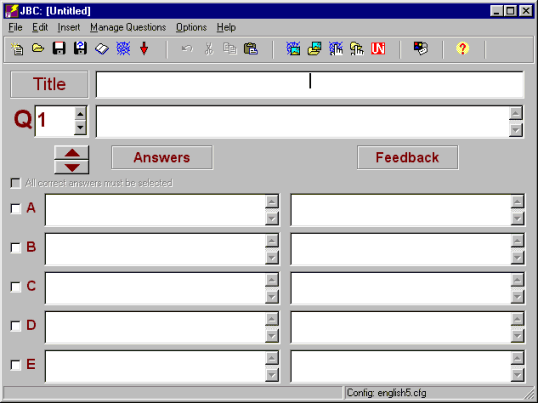538x403 pixels.
Task: Click inside the answer E text box
Action: [155, 366]
